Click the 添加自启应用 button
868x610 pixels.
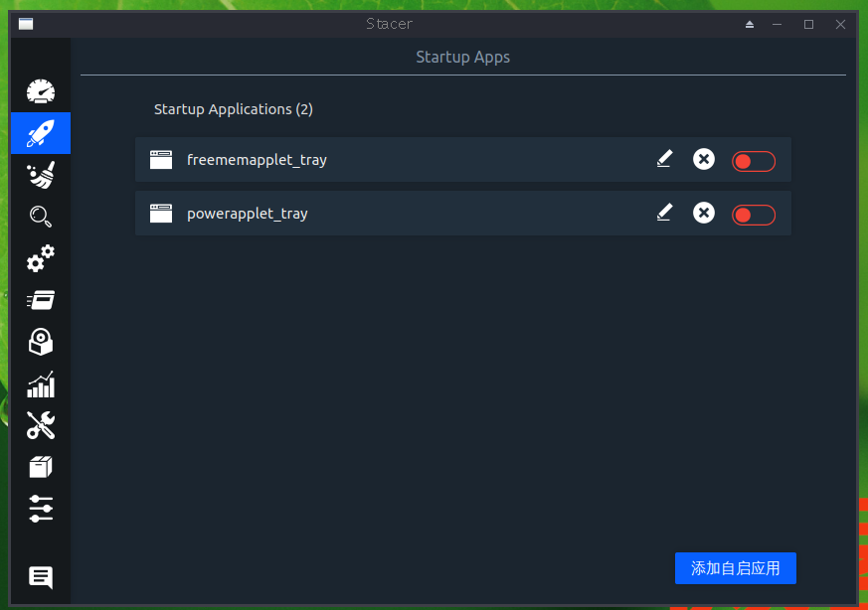coord(735,568)
